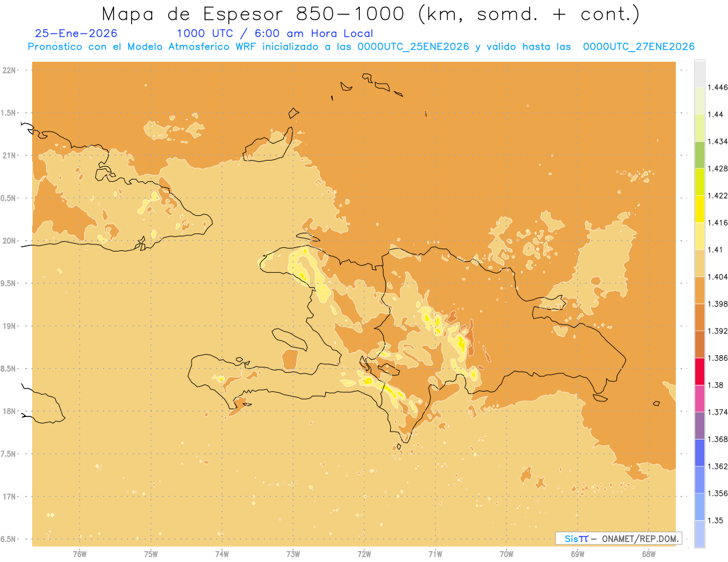Click the longitude label '68W'
Screen dimensions: 728x562
point(649,554)
